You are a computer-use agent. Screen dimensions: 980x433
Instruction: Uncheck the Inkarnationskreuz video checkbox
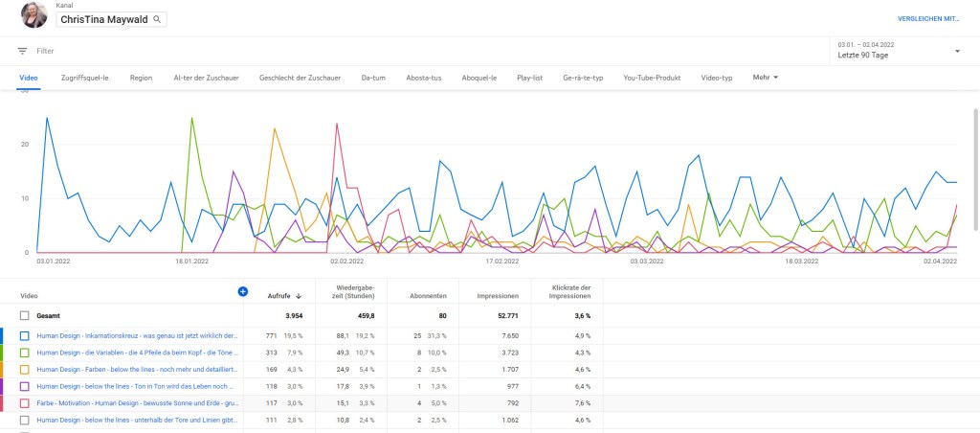coord(25,335)
